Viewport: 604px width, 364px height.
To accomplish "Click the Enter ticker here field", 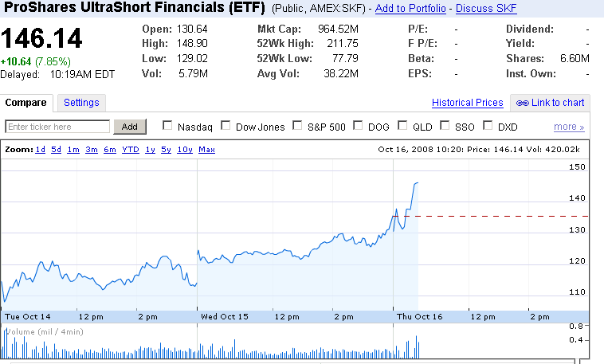I will [x=57, y=127].
